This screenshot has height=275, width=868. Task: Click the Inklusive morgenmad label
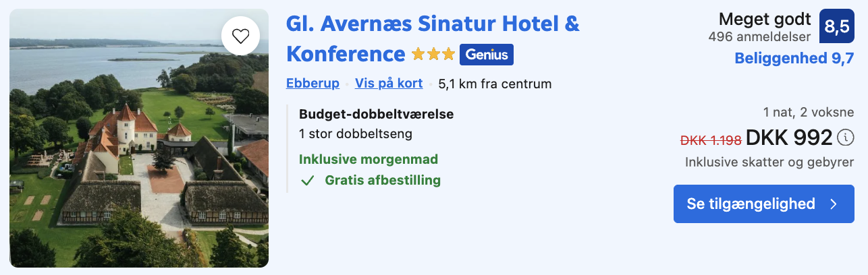pyautogui.click(x=369, y=160)
